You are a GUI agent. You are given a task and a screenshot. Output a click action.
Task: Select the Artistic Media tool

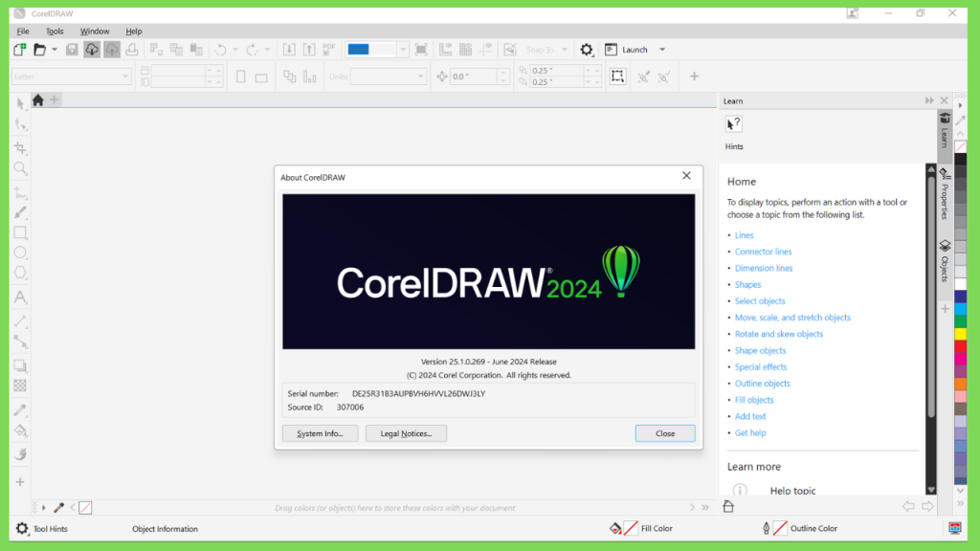21,213
